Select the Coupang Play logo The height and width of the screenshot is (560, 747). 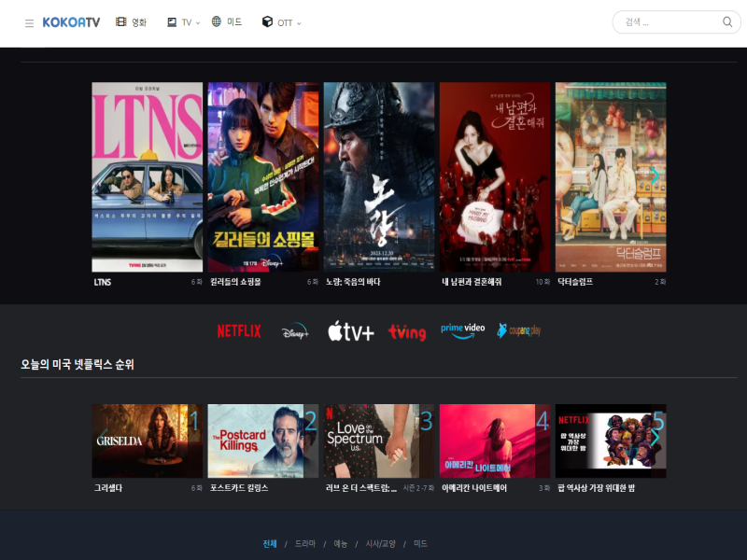519,330
